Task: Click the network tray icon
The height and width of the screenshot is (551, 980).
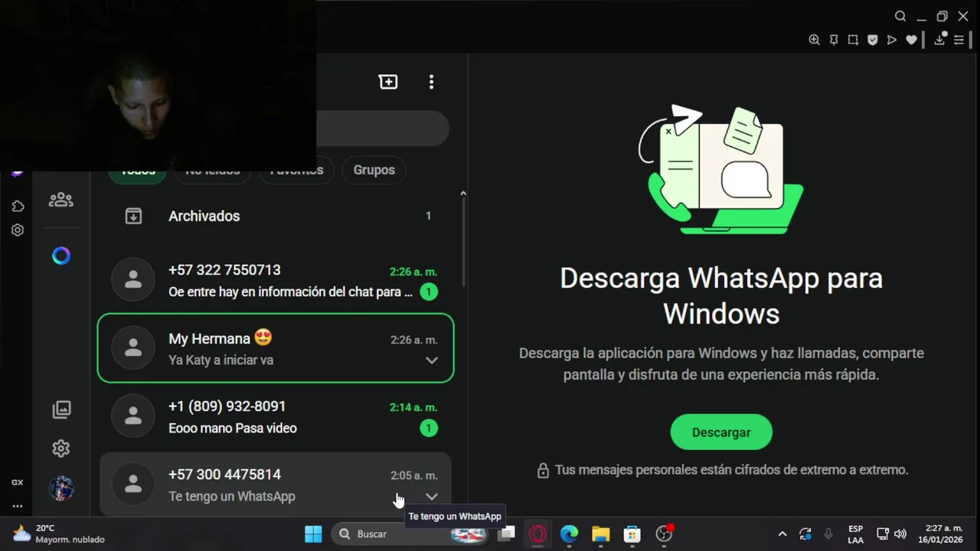Action: tap(882, 534)
